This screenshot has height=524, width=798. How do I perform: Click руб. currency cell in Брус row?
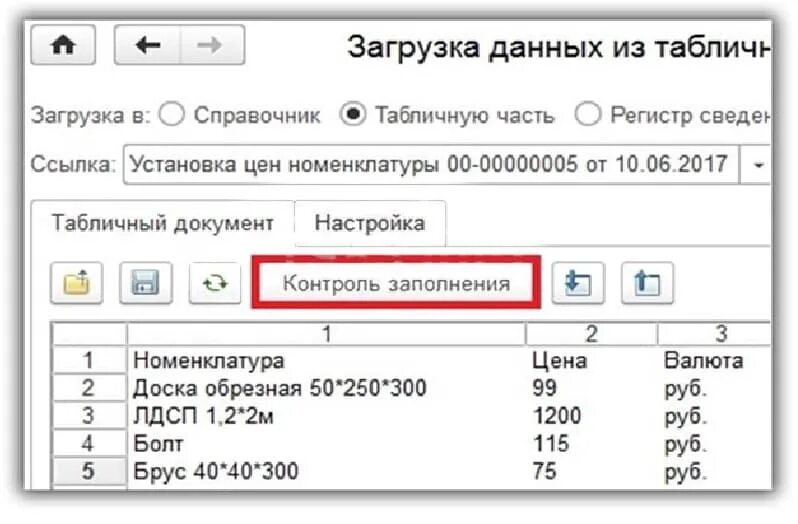(x=715, y=471)
